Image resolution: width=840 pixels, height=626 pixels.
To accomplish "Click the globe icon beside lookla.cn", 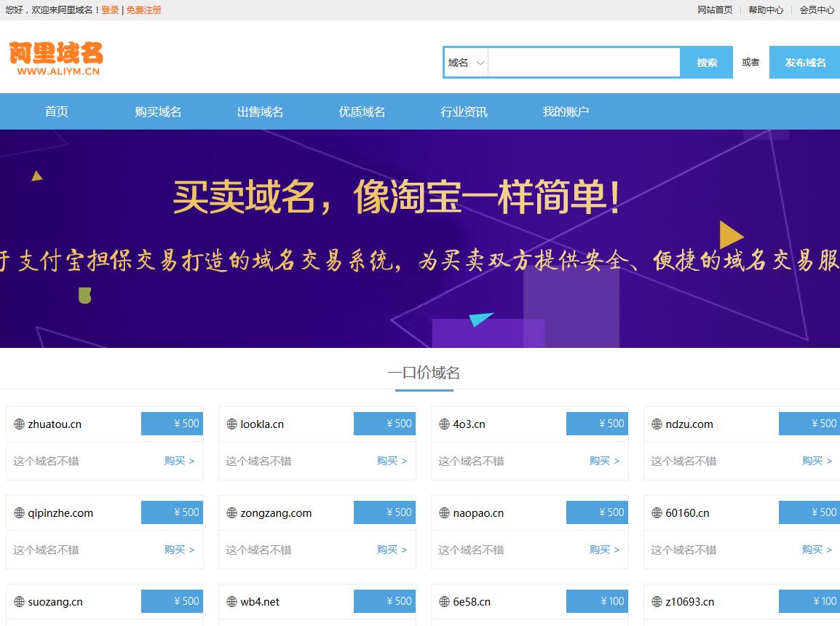I will (232, 424).
